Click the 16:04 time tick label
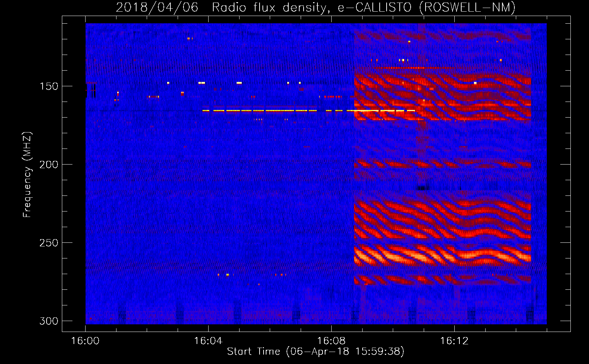Viewport: 589px width, 364px height. coord(208,341)
